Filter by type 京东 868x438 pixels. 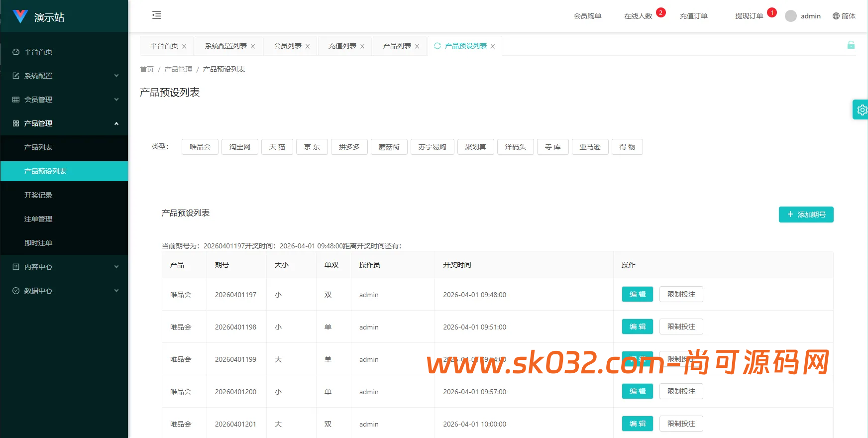pos(312,147)
